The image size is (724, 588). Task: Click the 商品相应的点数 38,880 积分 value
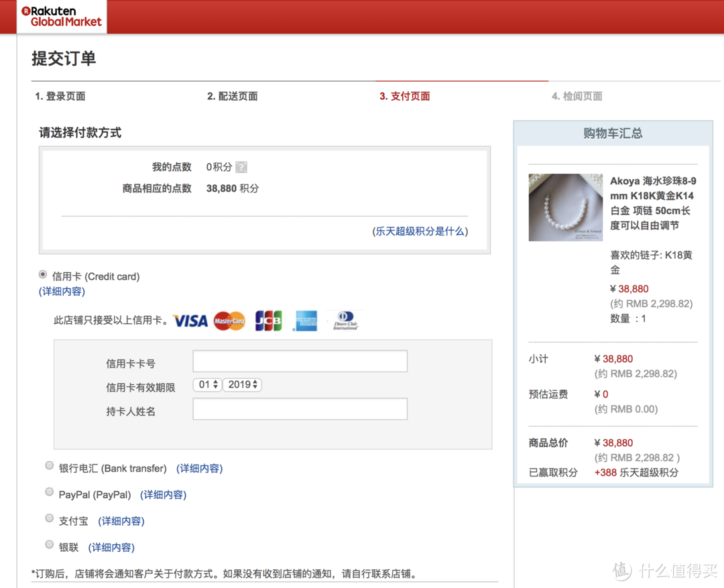pos(233,188)
